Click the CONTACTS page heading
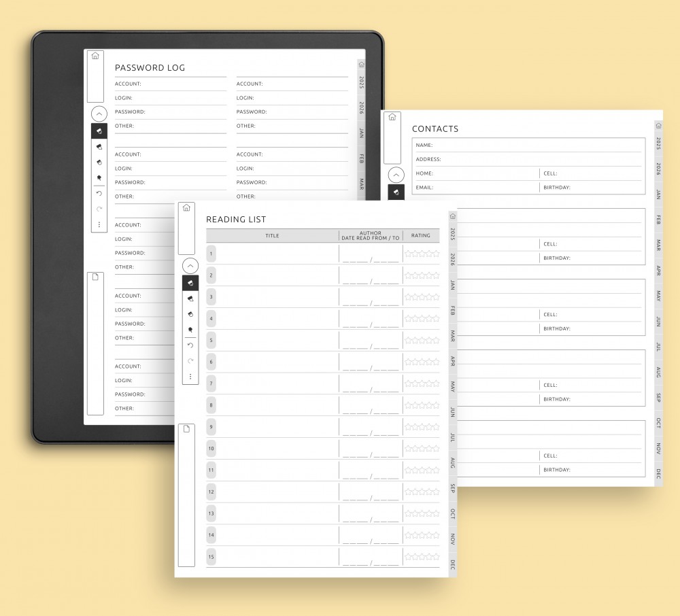 coord(435,129)
